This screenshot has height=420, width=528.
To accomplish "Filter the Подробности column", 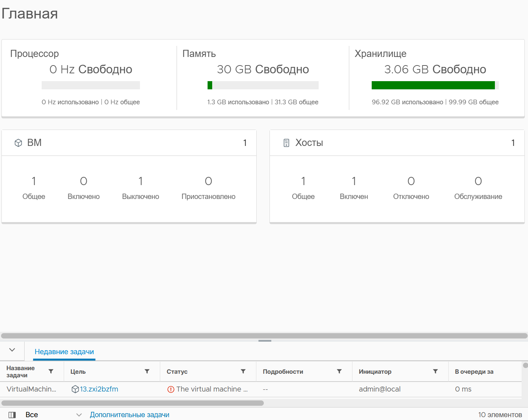I will click(x=339, y=371).
